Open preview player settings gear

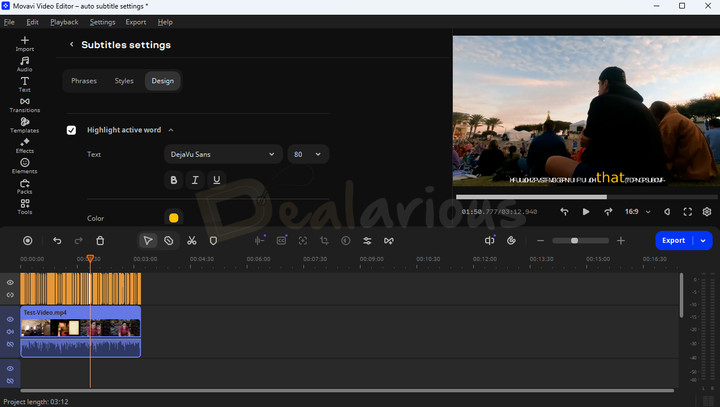(707, 212)
